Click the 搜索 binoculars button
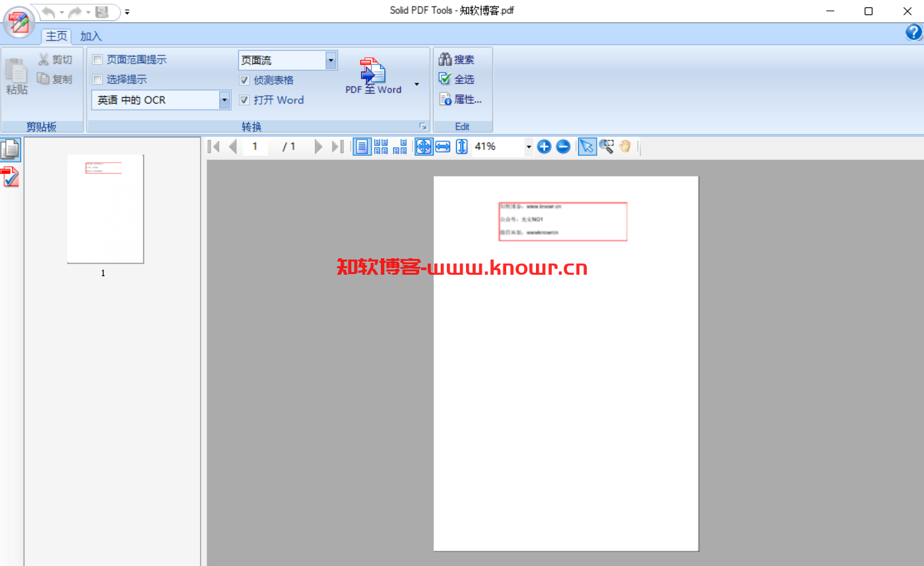924x566 pixels. pyautogui.click(x=457, y=60)
